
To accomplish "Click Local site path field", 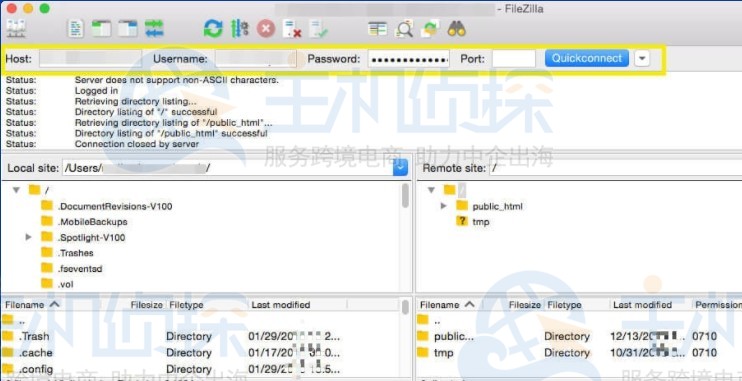I will click(228, 168).
